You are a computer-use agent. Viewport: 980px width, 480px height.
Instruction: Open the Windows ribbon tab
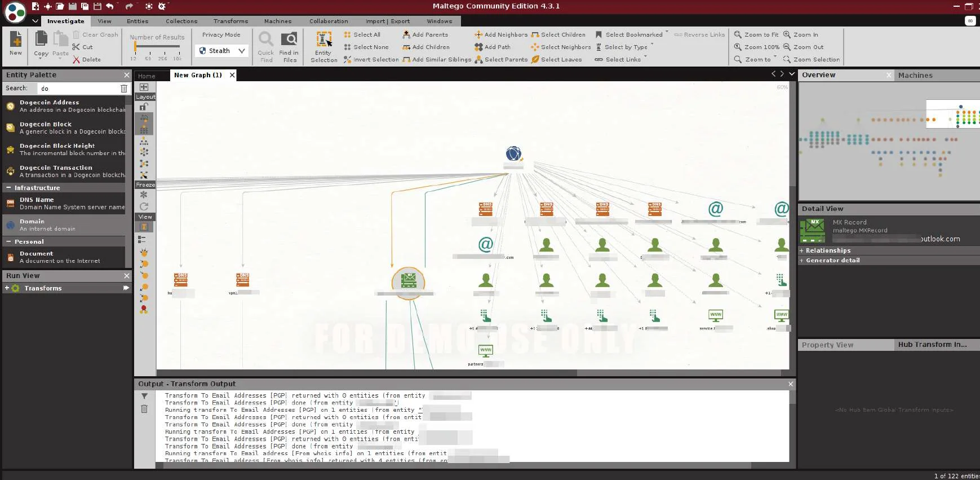[x=440, y=21]
